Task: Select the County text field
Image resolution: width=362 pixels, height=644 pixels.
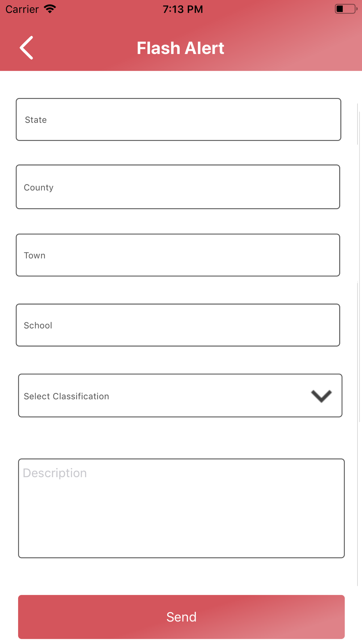Action: pyautogui.click(x=178, y=187)
